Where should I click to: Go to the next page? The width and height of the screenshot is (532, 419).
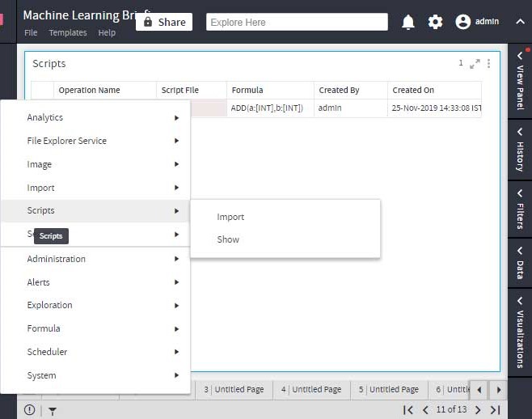click(478, 410)
